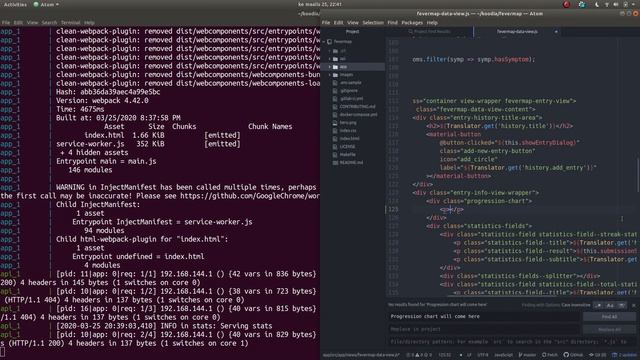Viewport: 640px width, 360px height.
Task: Open .gitlab-ci.yml in the tree
Action: coord(351,99)
